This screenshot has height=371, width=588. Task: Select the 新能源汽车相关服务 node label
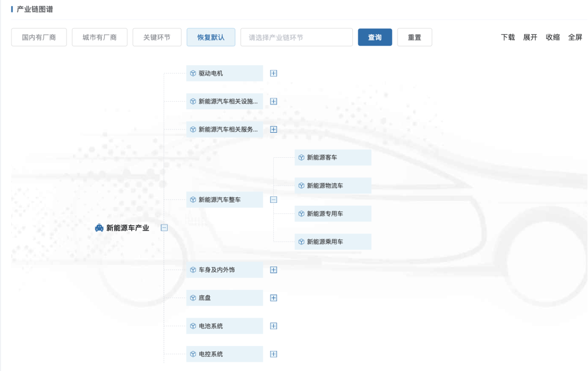tap(228, 129)
